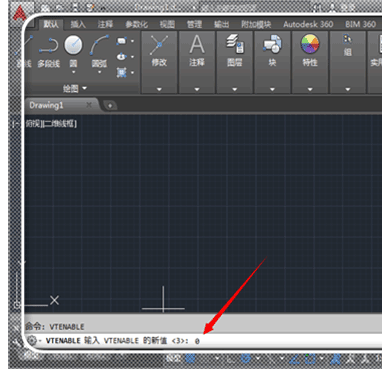This screenshot has width=382, height=375.
Task: Select the 多段线 polyline tool
Action: [49, 52]
